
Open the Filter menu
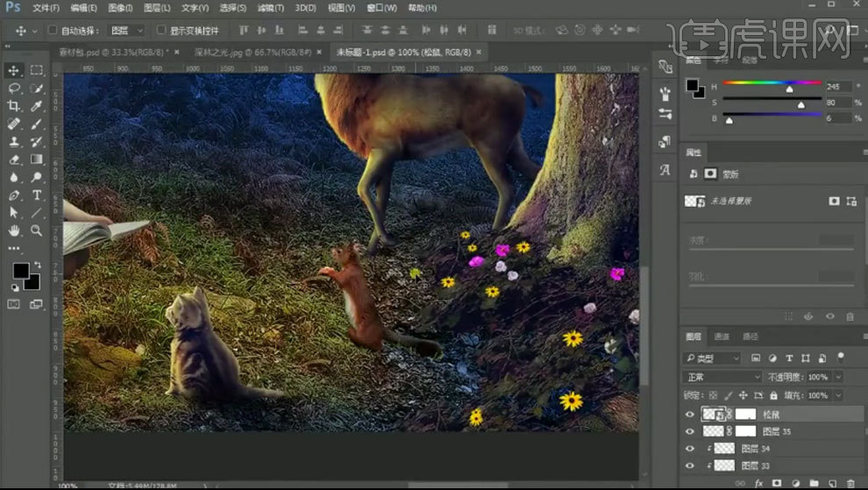pos(271,8)
